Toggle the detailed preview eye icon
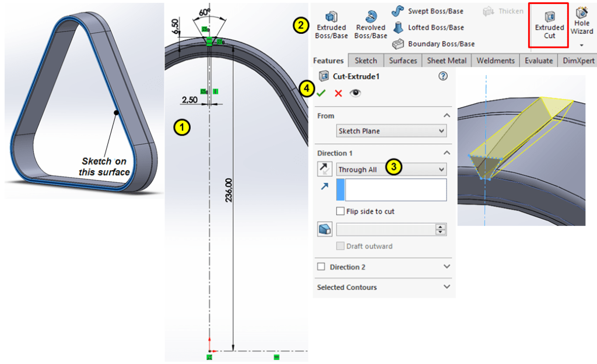This screenshot has width=597, height=364. coord(355,93)
